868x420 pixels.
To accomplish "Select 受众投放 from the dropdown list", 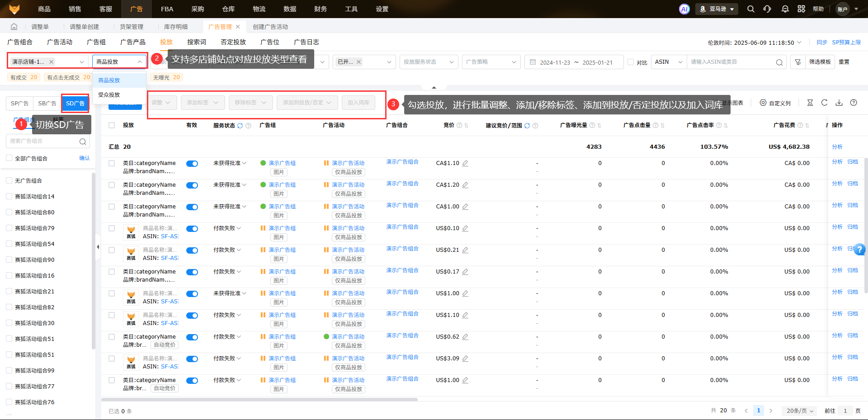I will coord(109,95).
